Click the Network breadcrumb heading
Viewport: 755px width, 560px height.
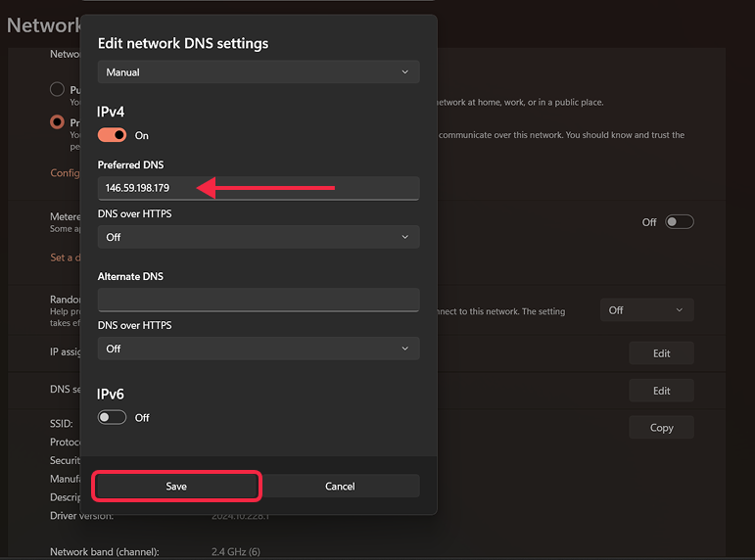point(39,25)
